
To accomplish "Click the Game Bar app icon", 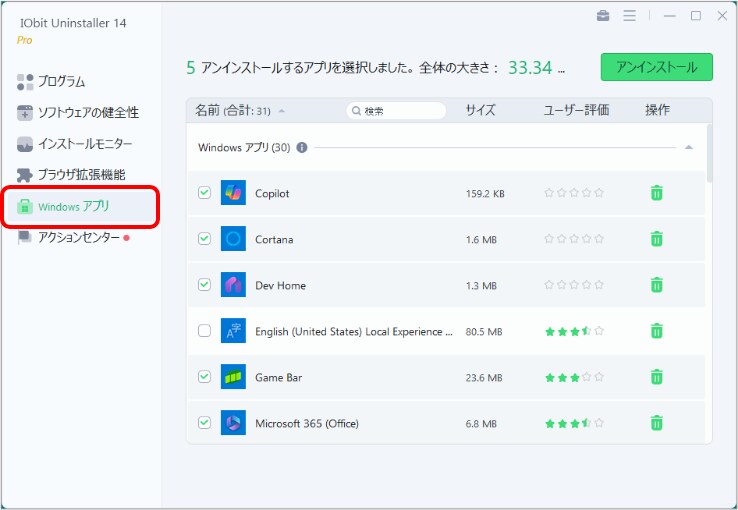I will point(233,377).
